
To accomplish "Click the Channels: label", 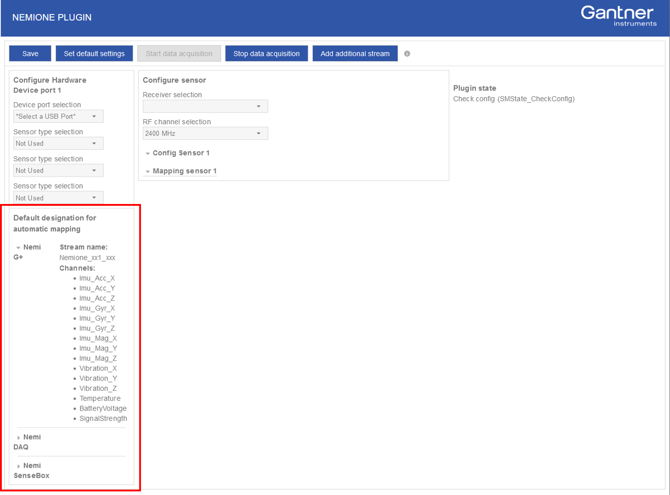I will click(x=77, y=268).
